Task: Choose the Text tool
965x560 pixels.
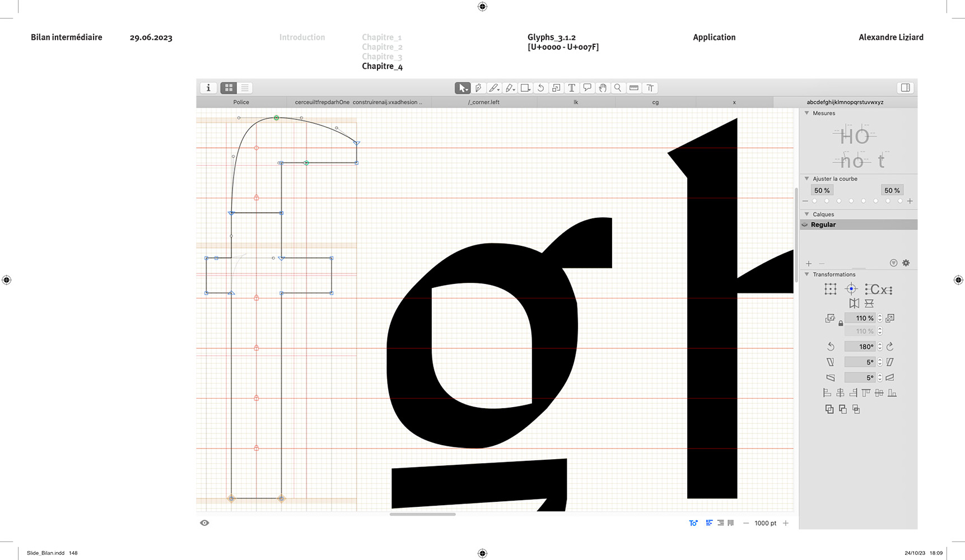Action: [571, 88]
